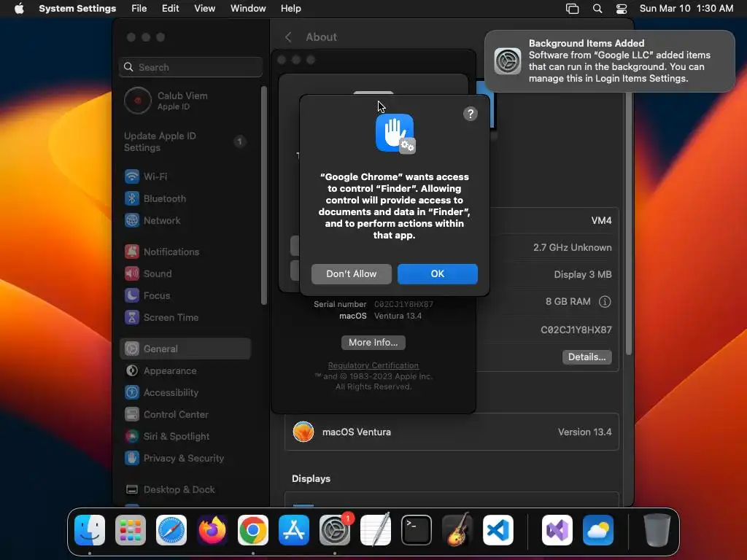Open Focus settings in sidebar

tap(186, 295)
